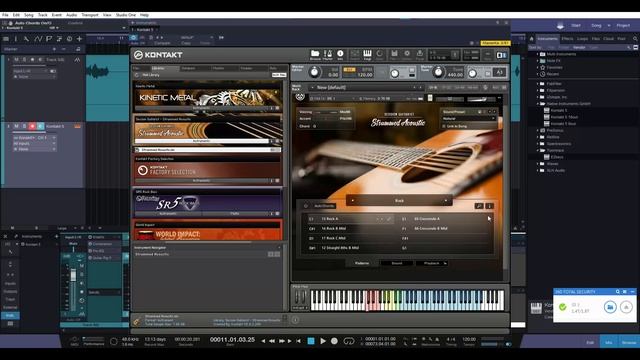
Task: Click the Kontakt NI logo view switch
Action: pyautogui.click(x=501, y=55)
